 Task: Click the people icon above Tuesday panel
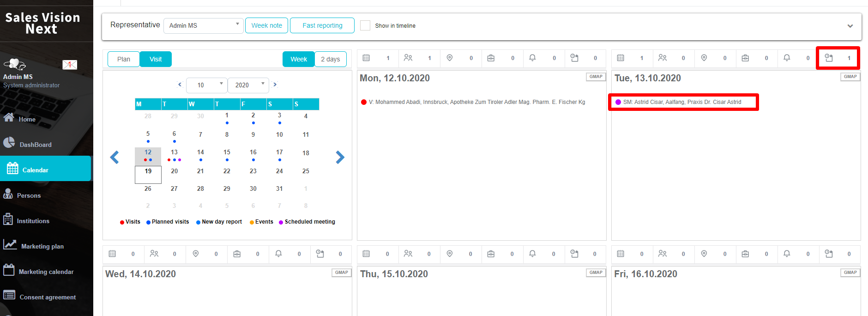[x=663, y=58]
